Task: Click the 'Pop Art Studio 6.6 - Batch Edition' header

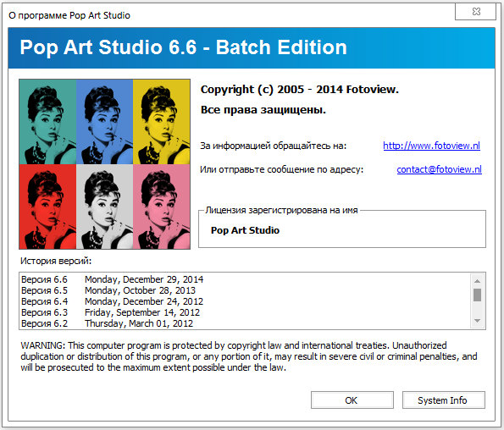Action: click(x=183, y=47)
